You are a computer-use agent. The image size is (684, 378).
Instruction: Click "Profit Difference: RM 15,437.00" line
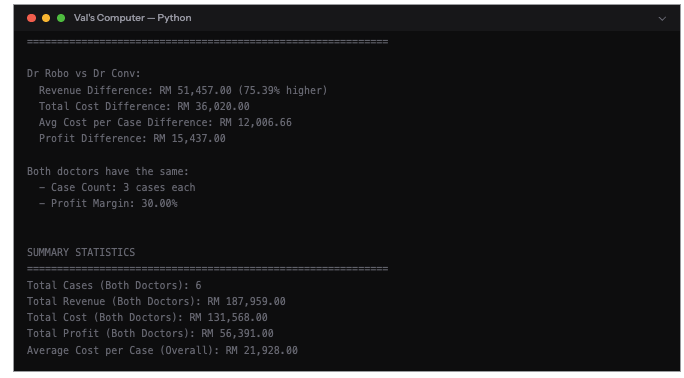coord(132,139)
